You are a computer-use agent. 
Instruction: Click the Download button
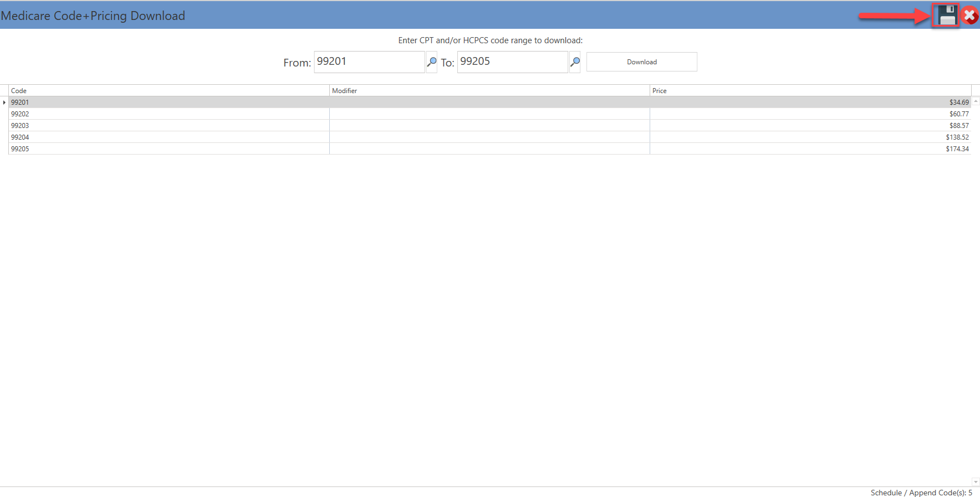pyautogui.click(x=642, y=62)
